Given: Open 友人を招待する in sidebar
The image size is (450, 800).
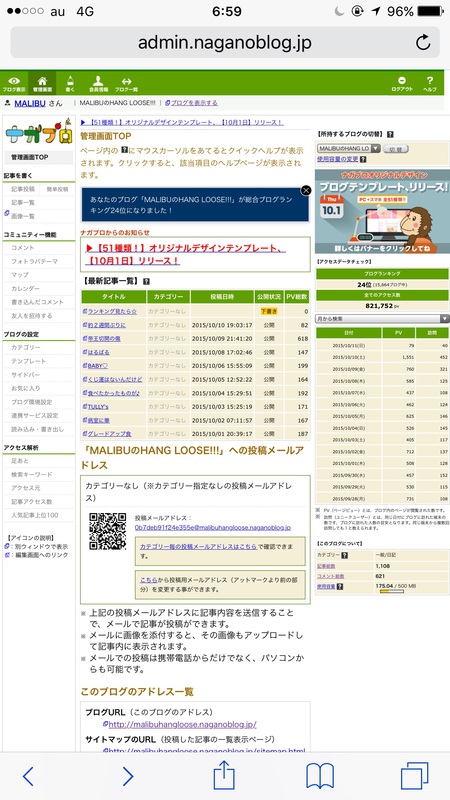Looking at the screenshot, I should [x=32, y=316].
